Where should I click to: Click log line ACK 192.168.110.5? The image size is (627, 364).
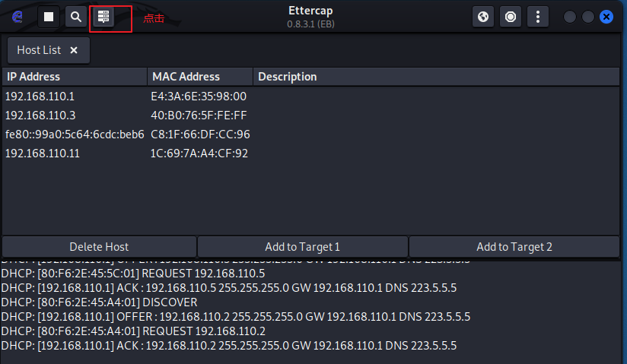click(x=229, y=288)
